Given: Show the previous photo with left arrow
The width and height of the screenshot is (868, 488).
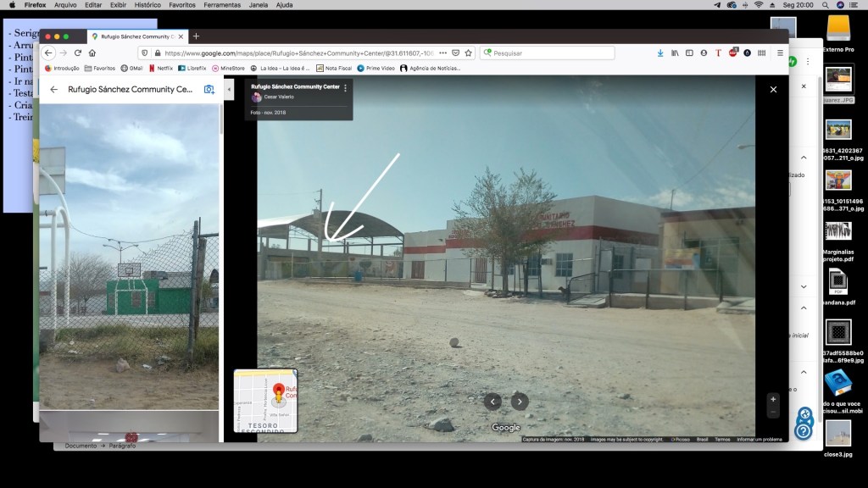Looking at the screenshot, I should [493, 402].
